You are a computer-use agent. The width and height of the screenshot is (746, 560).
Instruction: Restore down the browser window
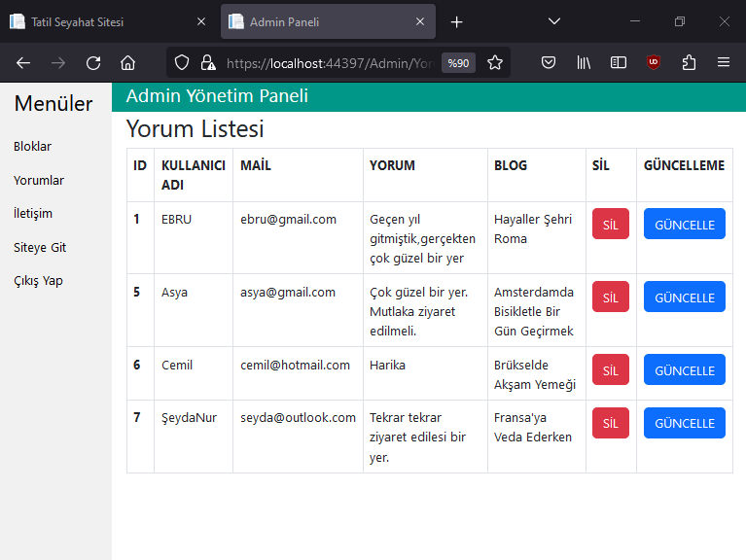[680, 21]
